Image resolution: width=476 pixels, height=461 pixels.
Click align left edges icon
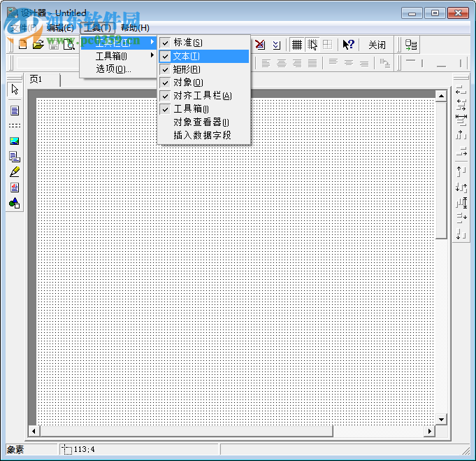(461, 90)
